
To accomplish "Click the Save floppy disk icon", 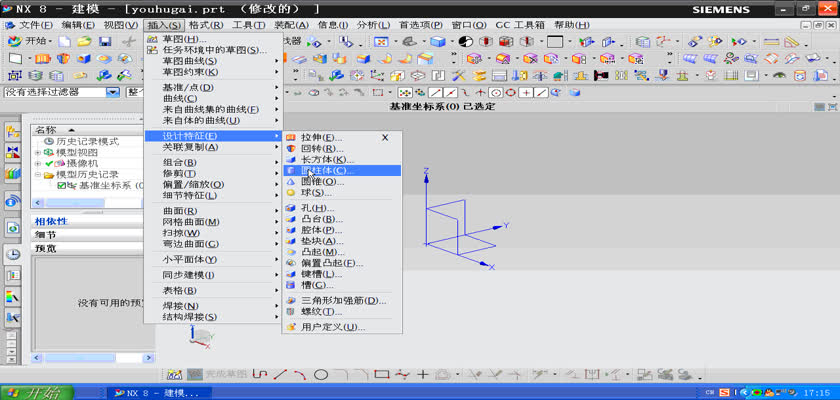I will 104,41.
